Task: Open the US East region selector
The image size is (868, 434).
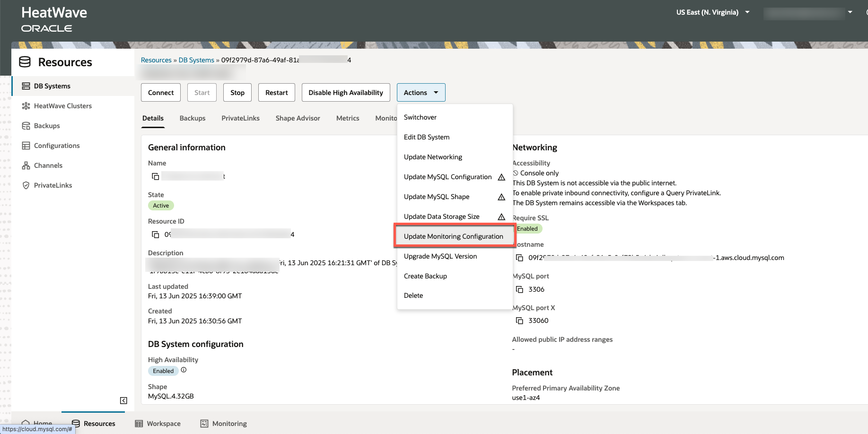Action: point(712,12)
